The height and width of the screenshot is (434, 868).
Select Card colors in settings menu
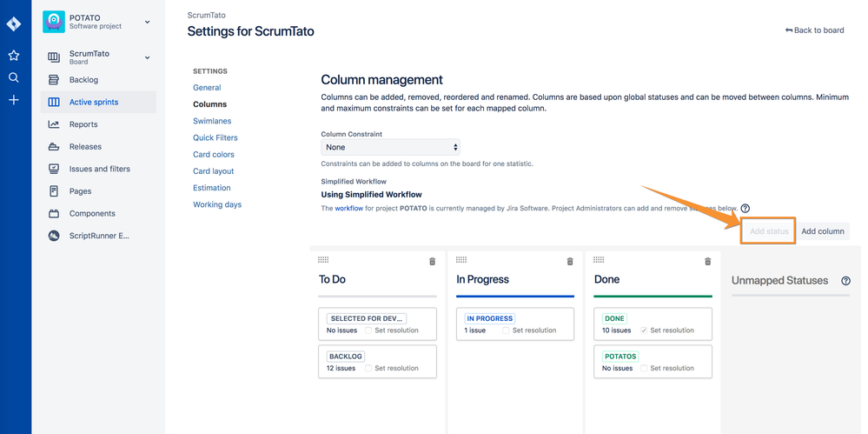click(214, 155)
